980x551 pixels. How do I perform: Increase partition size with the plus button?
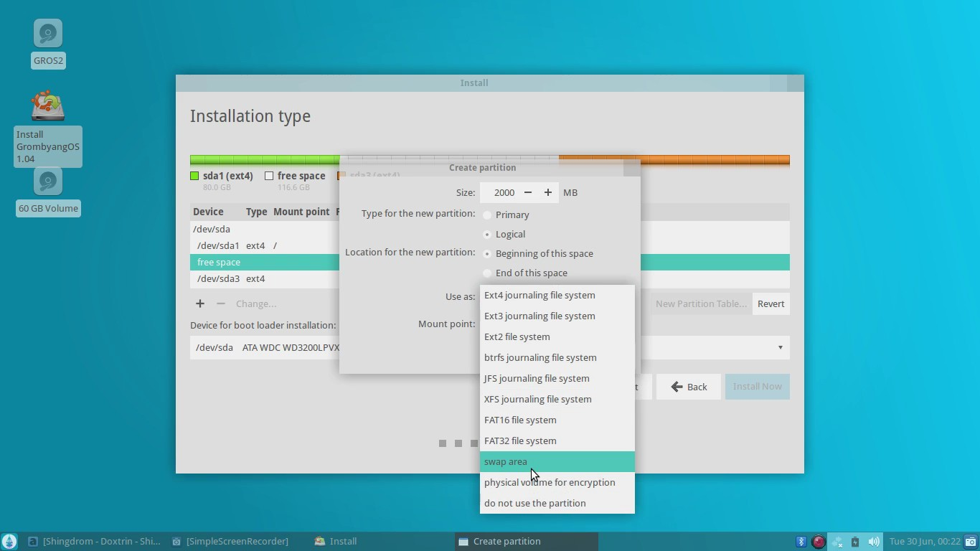pos(548,192)
